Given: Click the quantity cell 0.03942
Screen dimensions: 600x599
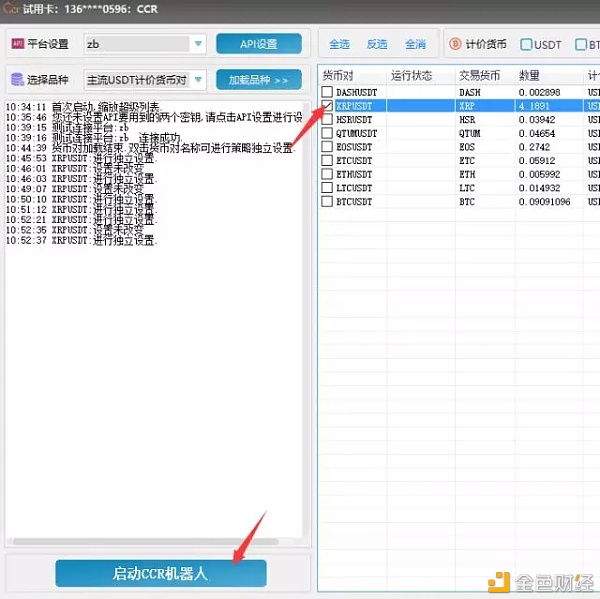Looking at the screenshot, I should (536, 119).
